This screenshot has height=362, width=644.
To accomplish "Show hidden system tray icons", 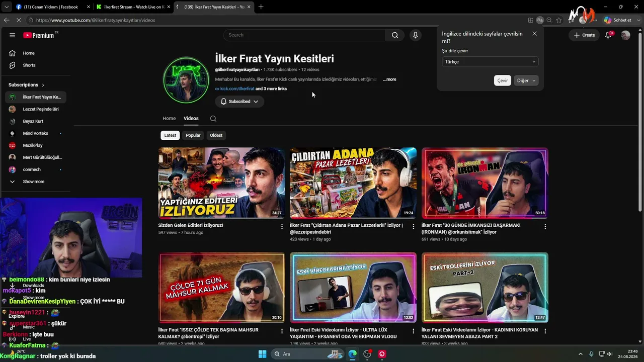I will point(580,354).
